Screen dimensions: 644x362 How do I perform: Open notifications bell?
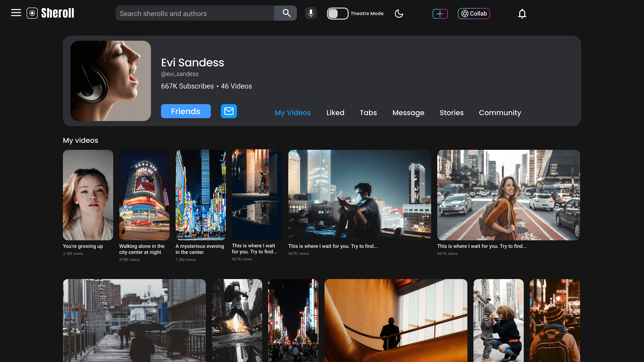click(522, 14)
